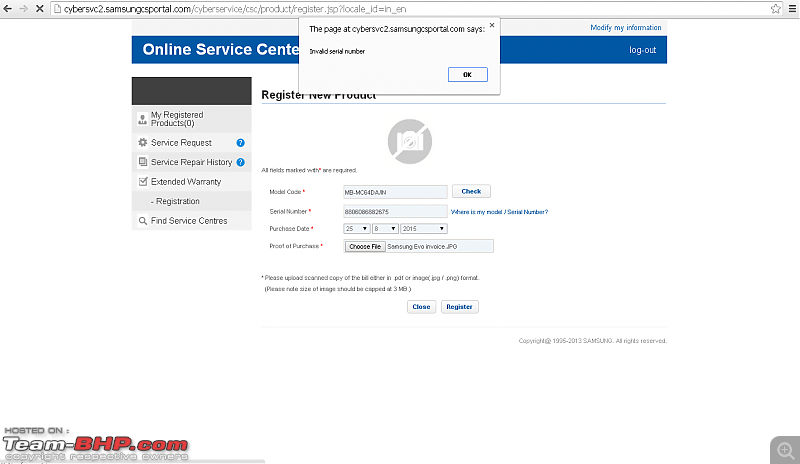The image size is (800, 464).
Task: Click the Service Repair History document icon
Action: coord(143,162)
